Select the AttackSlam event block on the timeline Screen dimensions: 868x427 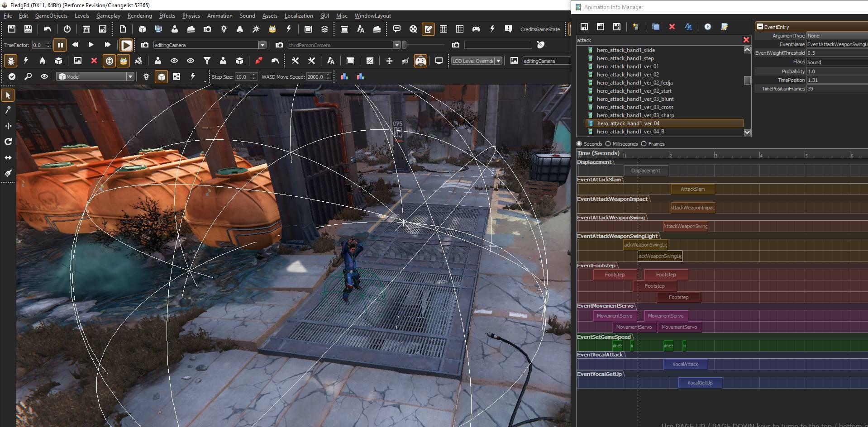coord(692,189)
